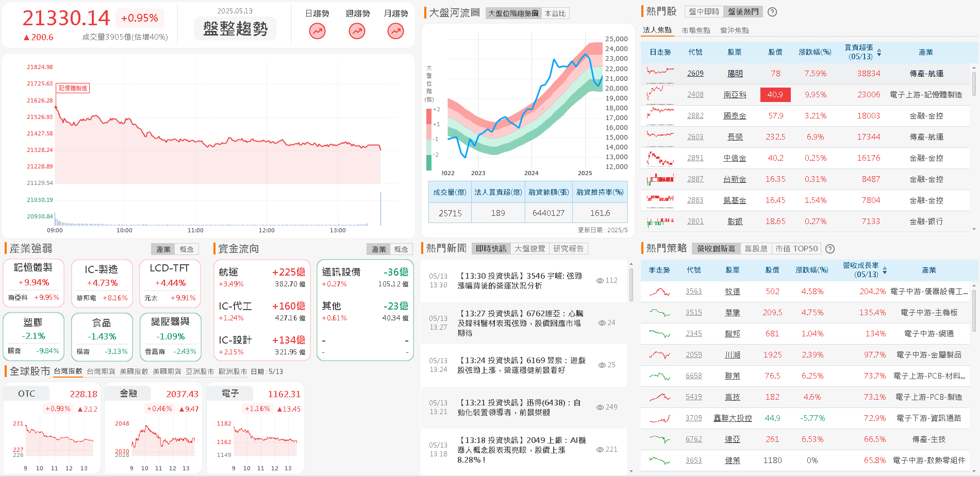This screenshot has width=980, height=477.
Task: Select the 高股息 strategy tab
Action: point(756,249)
